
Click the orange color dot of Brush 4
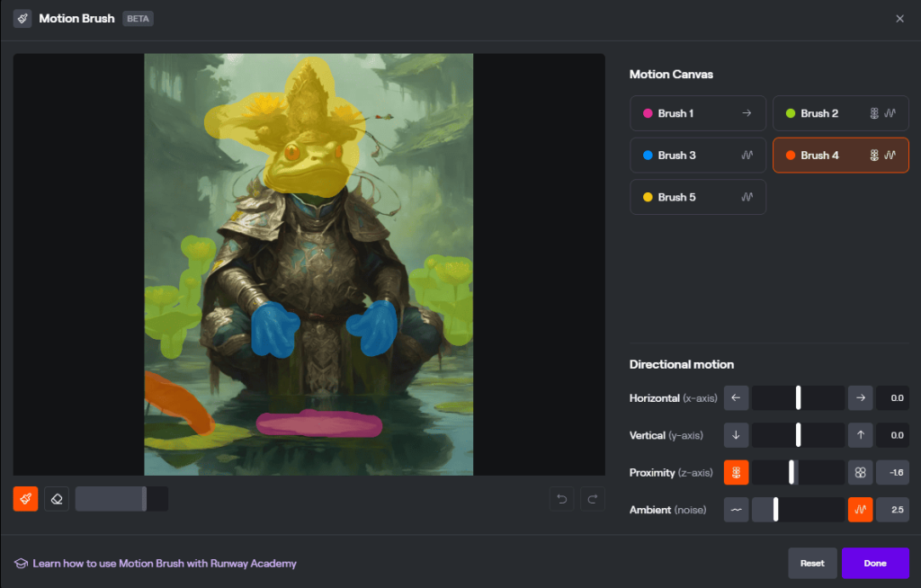pyautogui.click(x=791, y=155)
